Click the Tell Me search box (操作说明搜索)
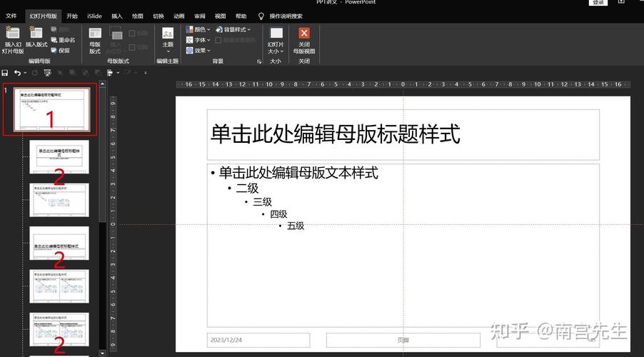Screen dimensions: 644x357 pyautogui.click(x=286, y=16)
